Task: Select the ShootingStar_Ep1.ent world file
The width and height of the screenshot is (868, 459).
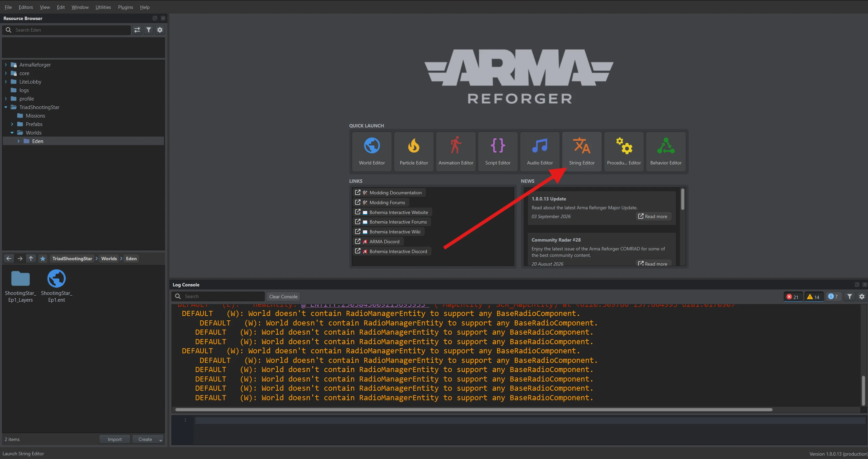Action: [x=56, y=286]
